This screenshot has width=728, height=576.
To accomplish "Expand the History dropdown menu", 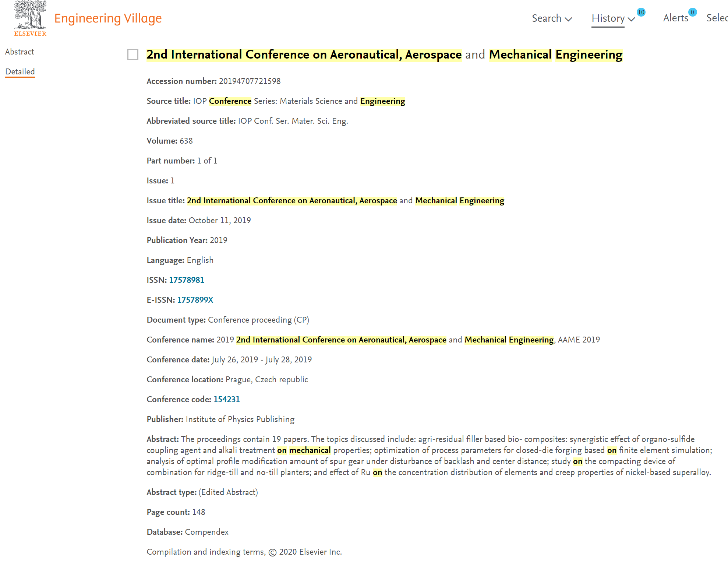I will (613, 18).
